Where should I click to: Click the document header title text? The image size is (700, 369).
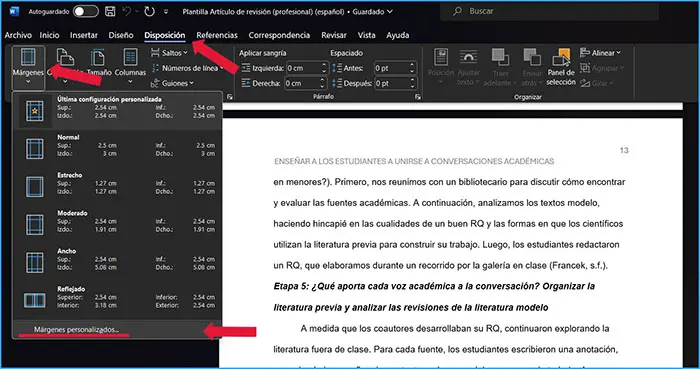414,161
